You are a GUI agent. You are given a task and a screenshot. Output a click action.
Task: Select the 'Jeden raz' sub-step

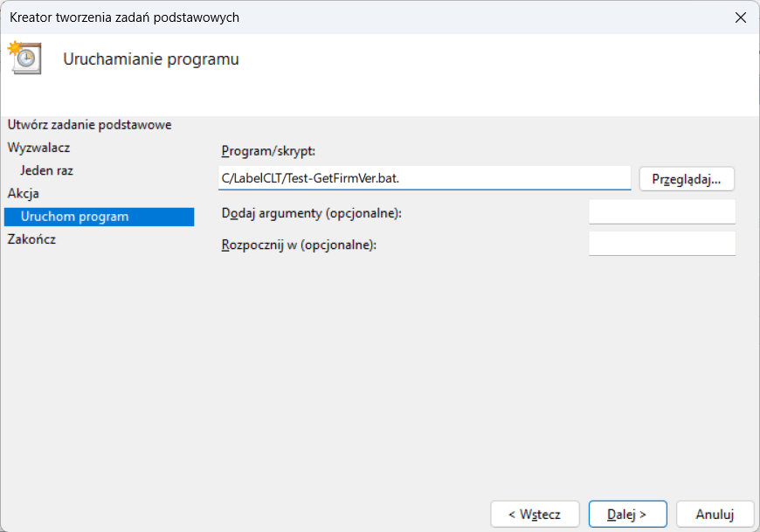pos(46,170)
